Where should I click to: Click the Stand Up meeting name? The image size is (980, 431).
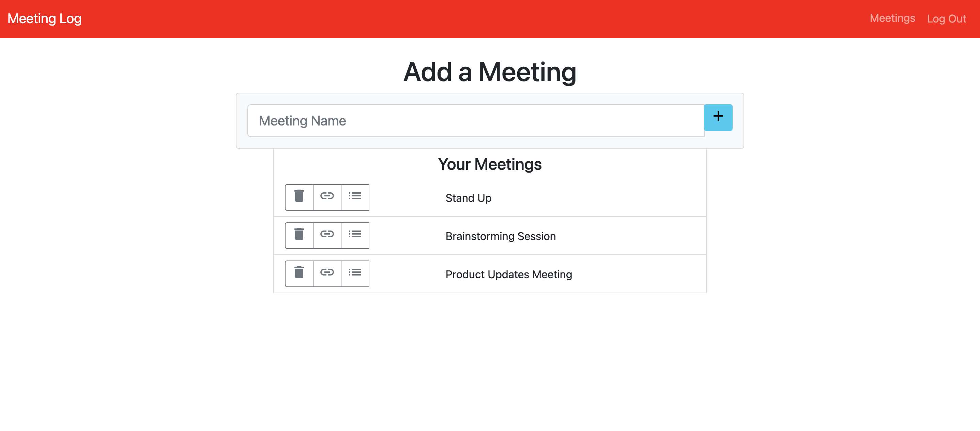468,198
